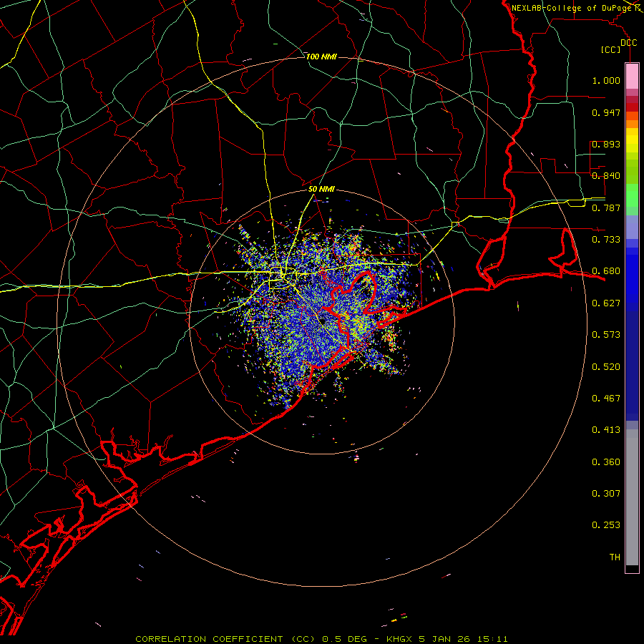The width and height of the screenshot is (644, 644).
Task: Select the 0.787 scale value
Action: pos(606,208)
